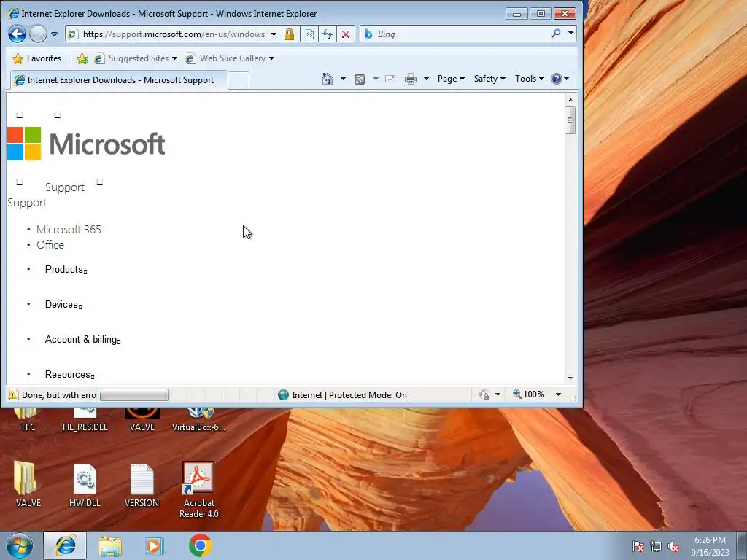Open the recent pages dropdown arrow
This screenshot has height=560, width=747.
pyautogui.click(x=54, y=34)
